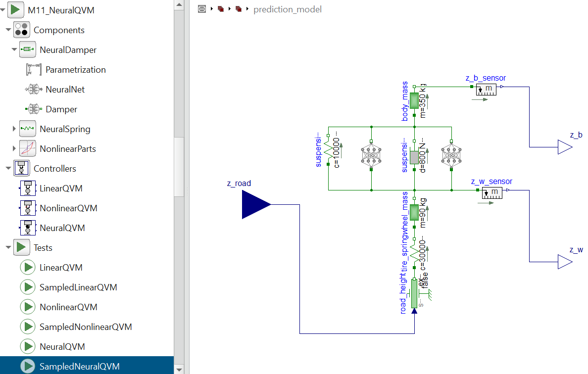Click the Tests package play icon

click(x=21, y=247)
